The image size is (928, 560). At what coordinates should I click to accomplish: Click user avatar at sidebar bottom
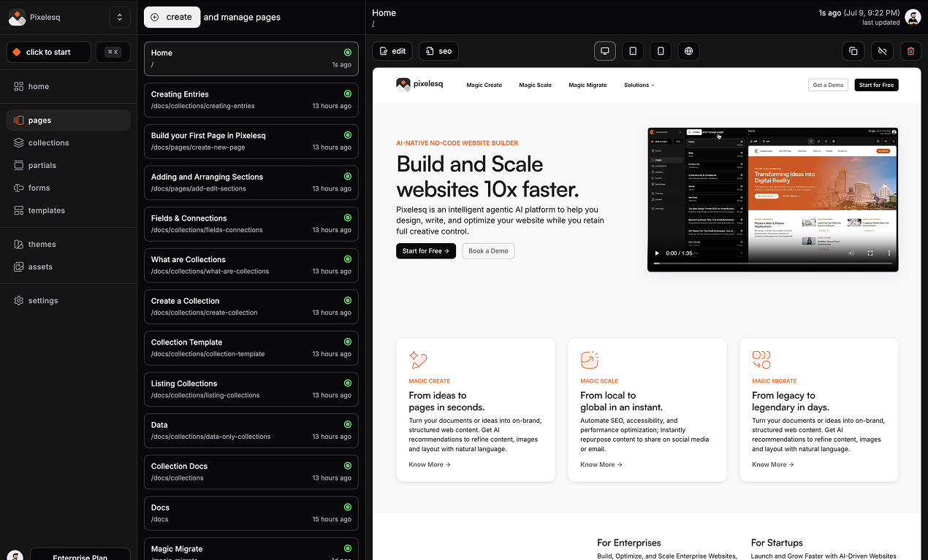click(x=15, y=556)
